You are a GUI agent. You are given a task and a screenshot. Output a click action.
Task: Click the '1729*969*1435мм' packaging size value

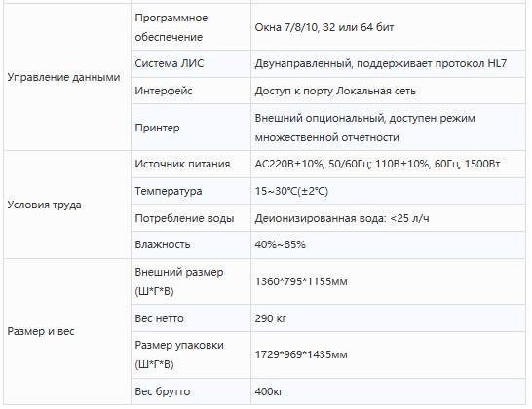[x=301, y=354]
